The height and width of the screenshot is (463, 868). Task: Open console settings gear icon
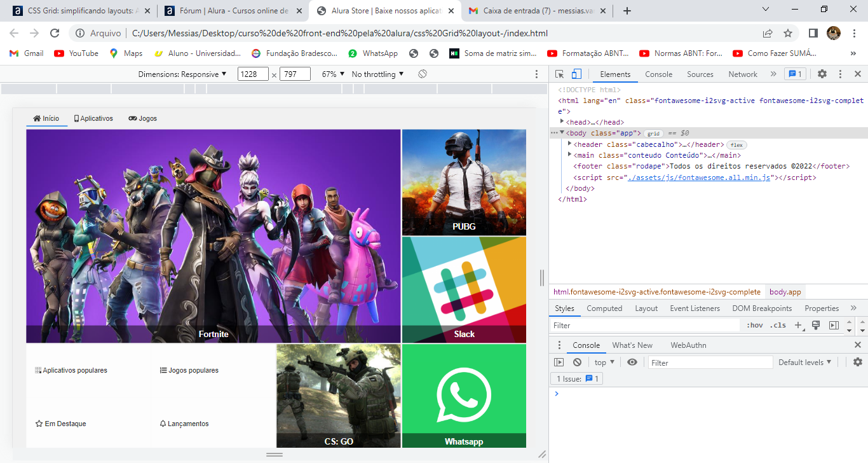click(x=858, y=363)
